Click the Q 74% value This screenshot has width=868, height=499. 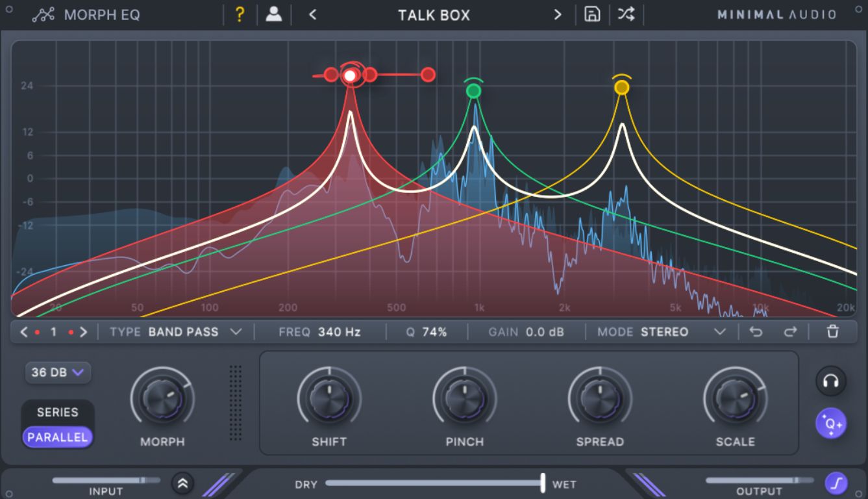pyautogui.click(x=434, y=332)
